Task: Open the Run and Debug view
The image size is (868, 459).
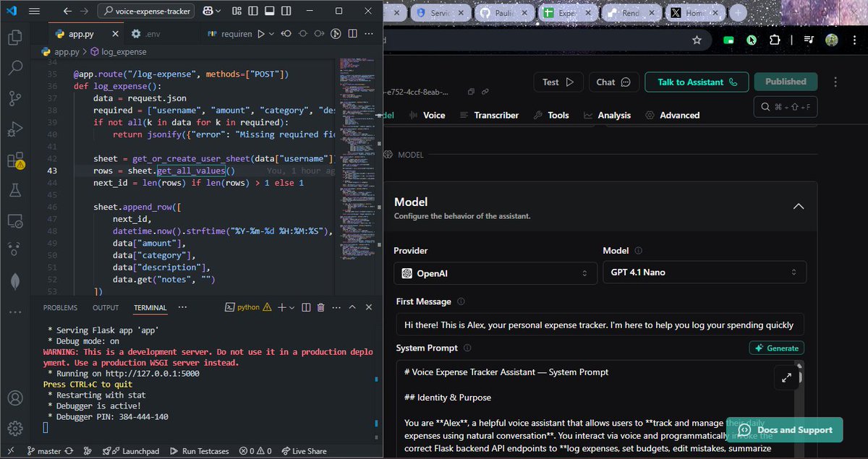Action: pos(15,129)
